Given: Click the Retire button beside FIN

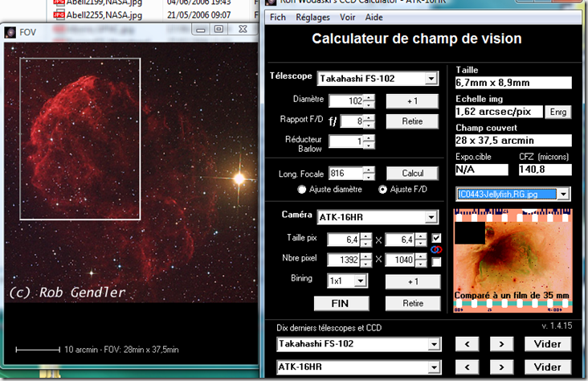Looking at the screenshot, I should click(413, 303).
